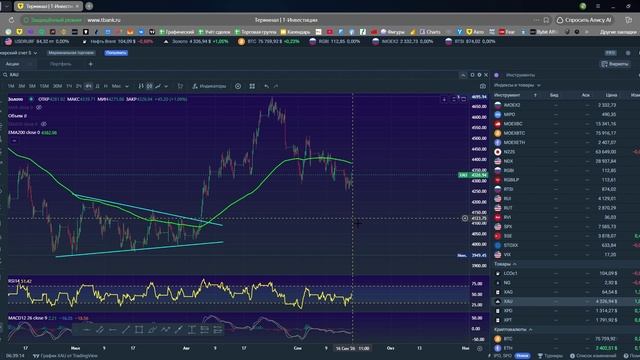
Task: Reload the browser page
Action: (x=11, y=20)
